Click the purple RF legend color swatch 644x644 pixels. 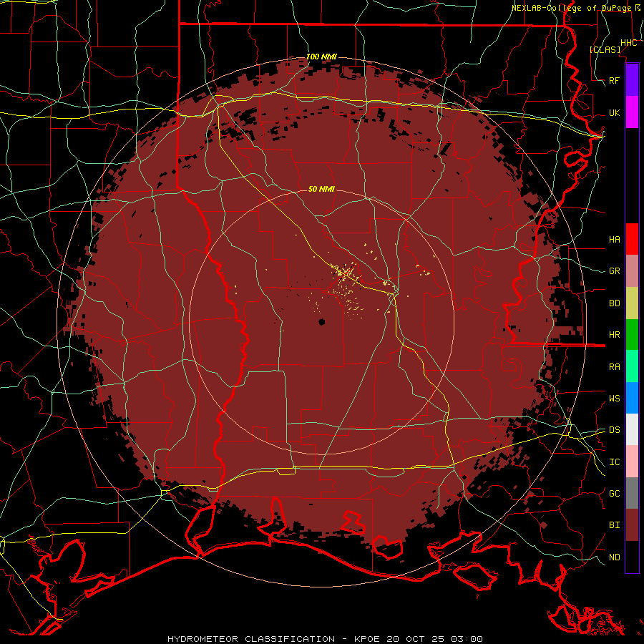tap(632, 79)
